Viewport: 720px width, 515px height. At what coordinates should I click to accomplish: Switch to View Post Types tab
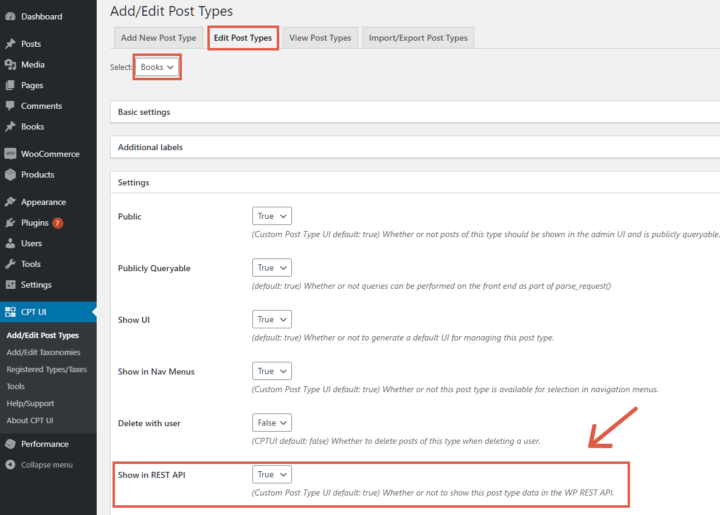point(320,38)
